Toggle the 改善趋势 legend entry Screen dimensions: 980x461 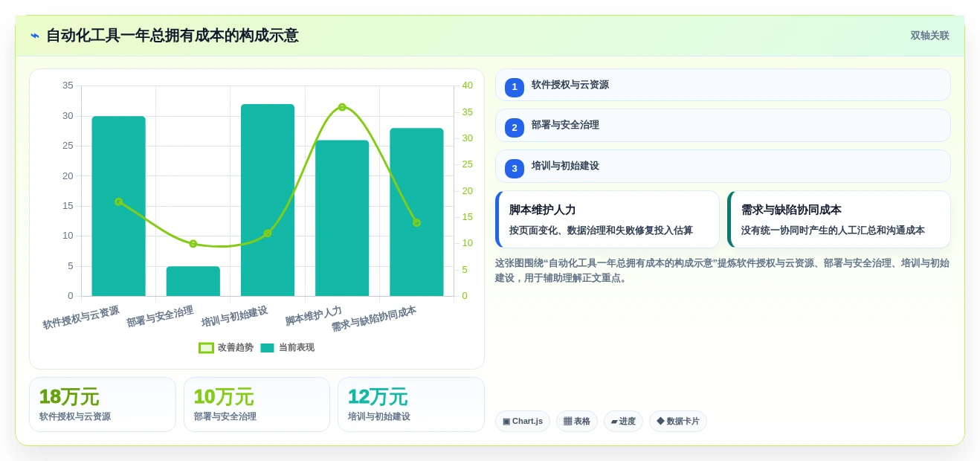point(226,347)
